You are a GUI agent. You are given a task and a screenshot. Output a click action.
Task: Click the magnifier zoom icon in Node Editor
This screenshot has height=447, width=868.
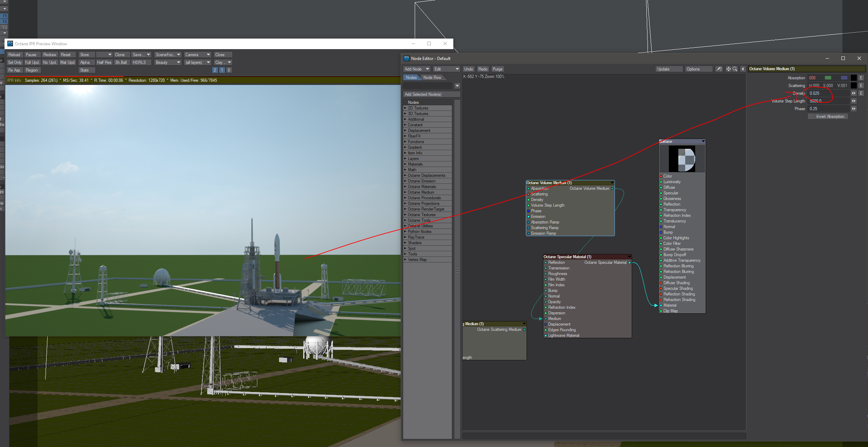click(735, 69)
